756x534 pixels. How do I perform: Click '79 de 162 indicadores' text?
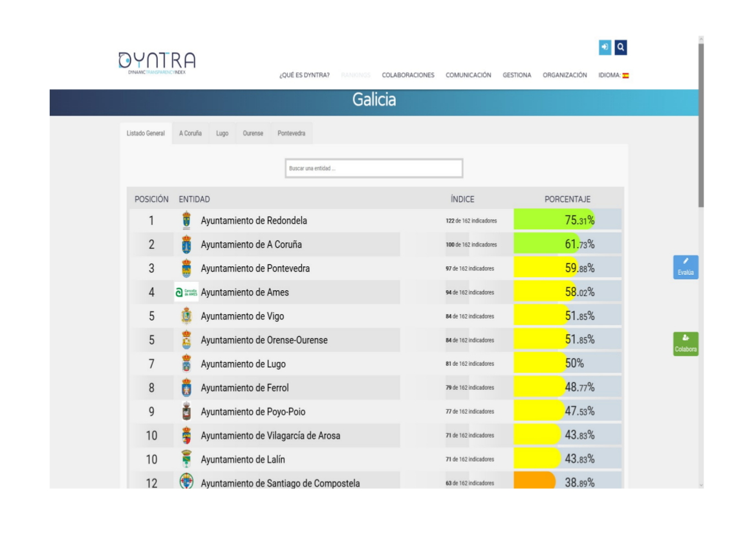[x=470, y=387]
